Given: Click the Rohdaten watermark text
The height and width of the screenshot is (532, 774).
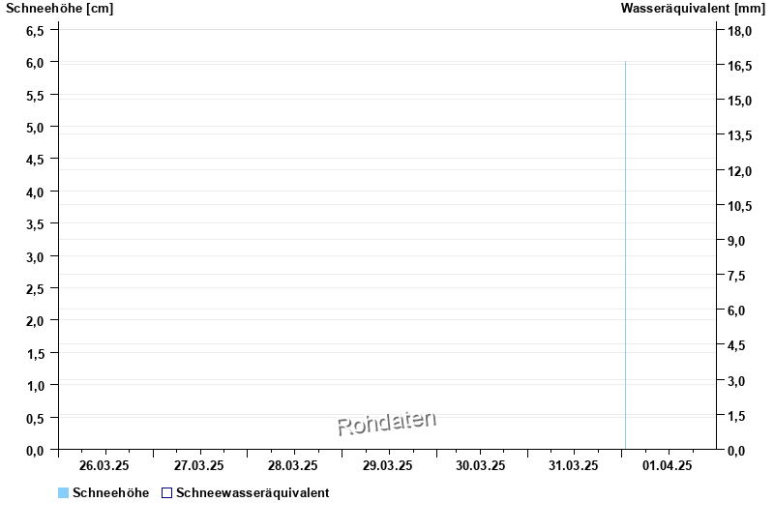Looking at the screenshot, I should (x=386, y=423).
